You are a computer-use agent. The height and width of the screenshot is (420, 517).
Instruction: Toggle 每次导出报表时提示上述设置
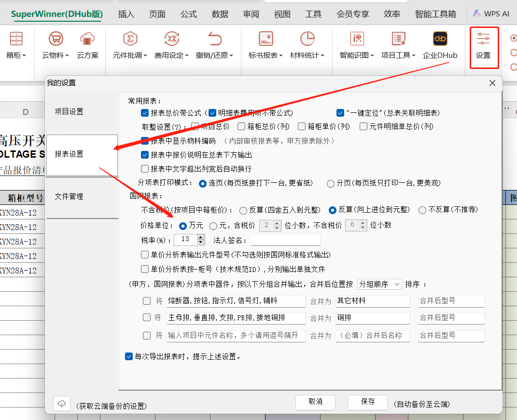coord(129,356)
